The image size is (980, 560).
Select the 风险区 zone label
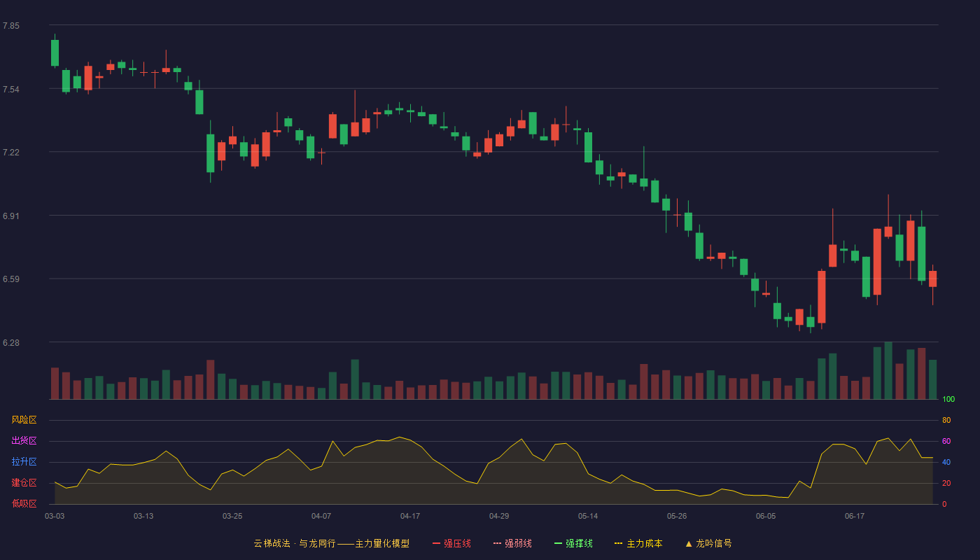[x=24, y=420]
